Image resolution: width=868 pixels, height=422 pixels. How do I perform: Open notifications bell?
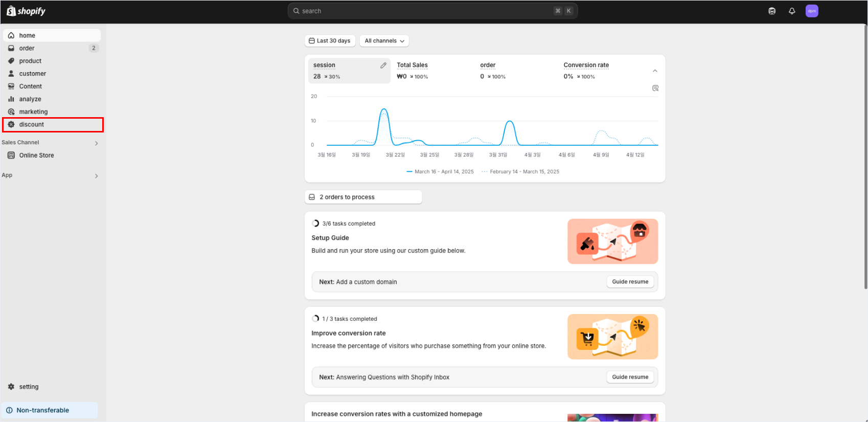click(x=792, y=11)
